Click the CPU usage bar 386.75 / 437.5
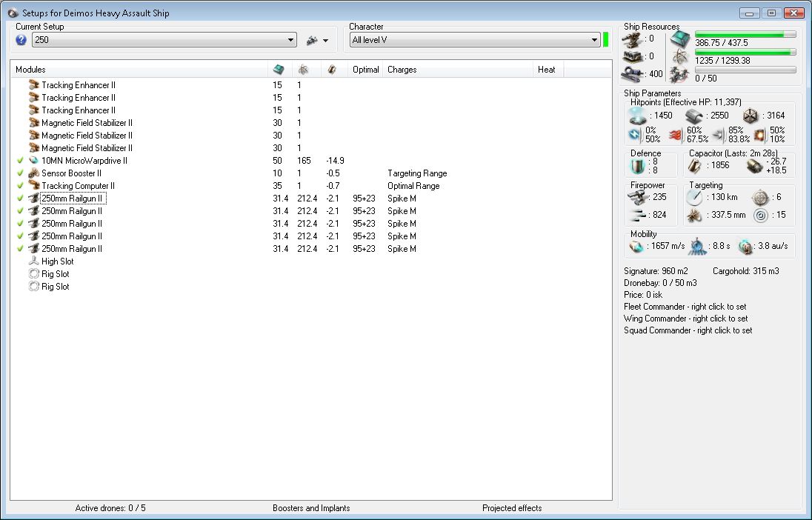The image size is (812, 520). 745,34
